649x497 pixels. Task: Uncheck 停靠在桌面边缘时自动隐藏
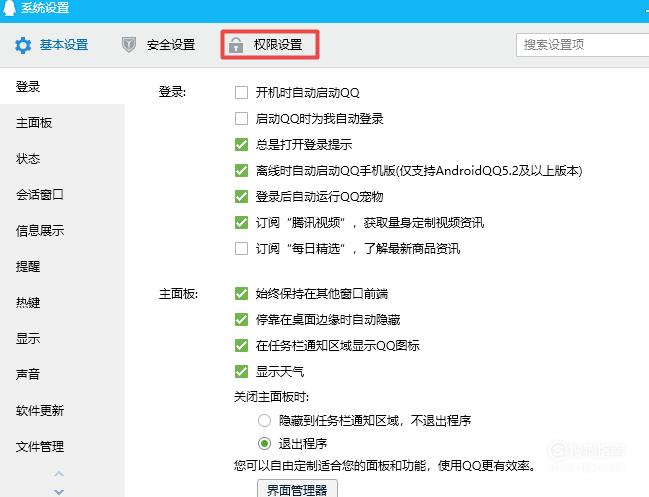click(241, 319)
